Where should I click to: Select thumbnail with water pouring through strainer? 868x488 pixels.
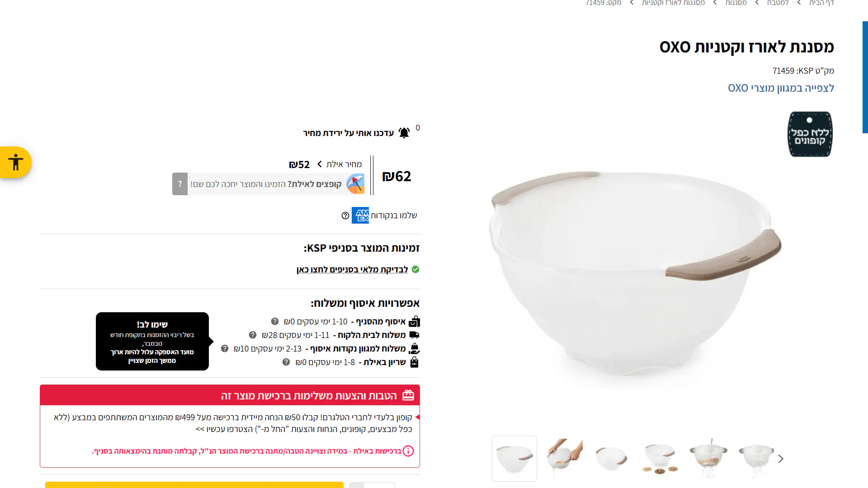[x=709, y=459]
